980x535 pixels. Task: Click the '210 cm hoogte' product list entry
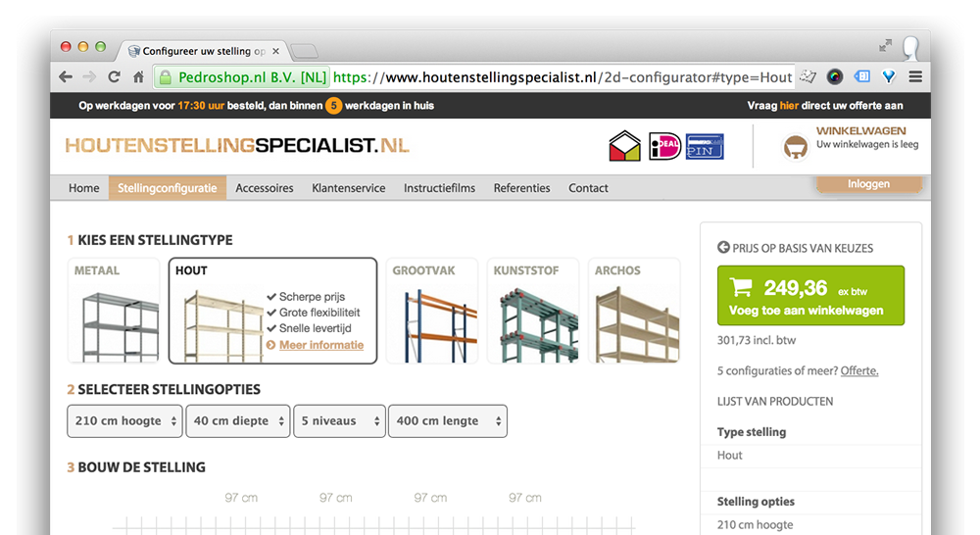[x=755, y=525]
